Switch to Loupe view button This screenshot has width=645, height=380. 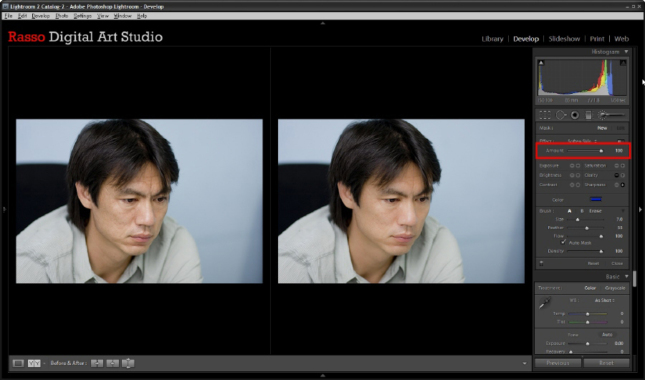pos(18,363)
